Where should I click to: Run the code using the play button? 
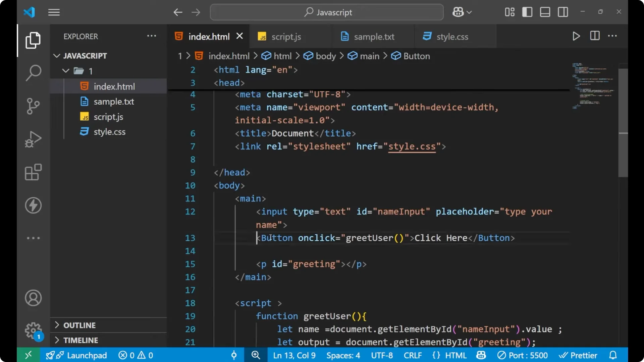pos(576,36)
